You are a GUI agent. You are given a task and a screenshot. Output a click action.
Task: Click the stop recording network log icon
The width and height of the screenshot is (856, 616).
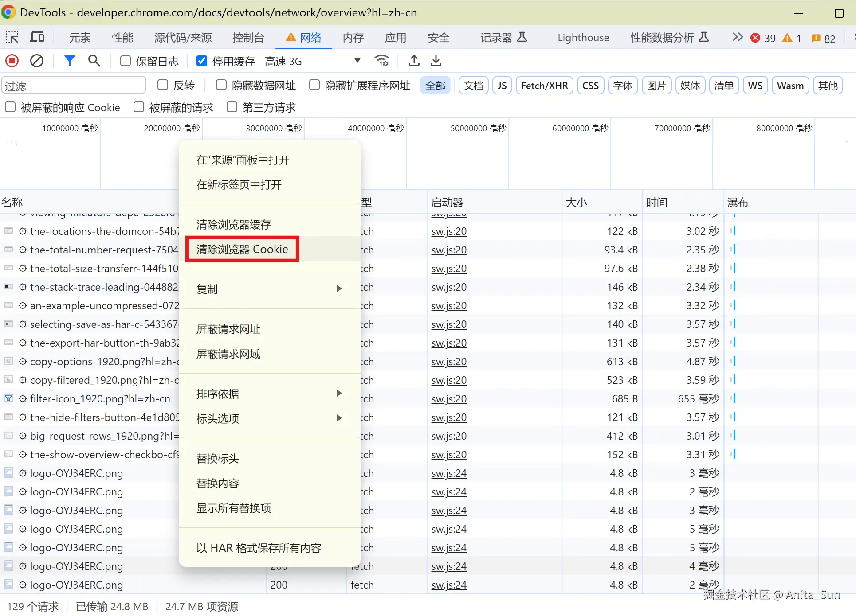click(12, 61)
